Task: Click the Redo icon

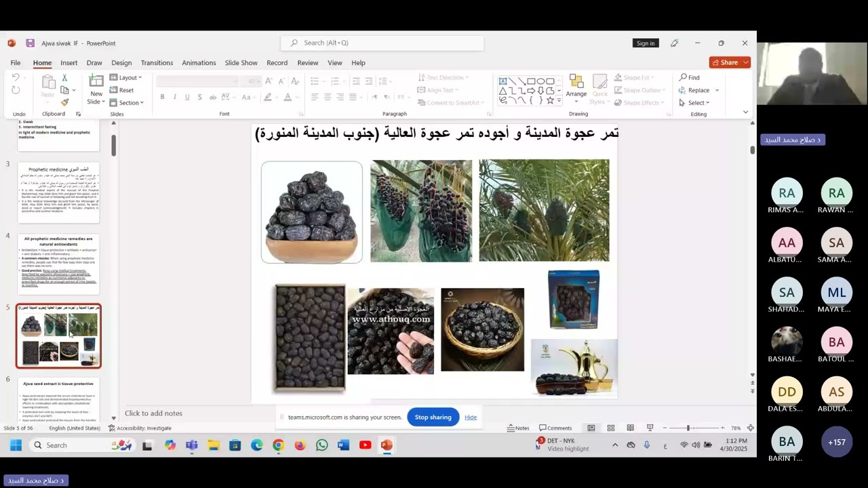Action: 16,90
